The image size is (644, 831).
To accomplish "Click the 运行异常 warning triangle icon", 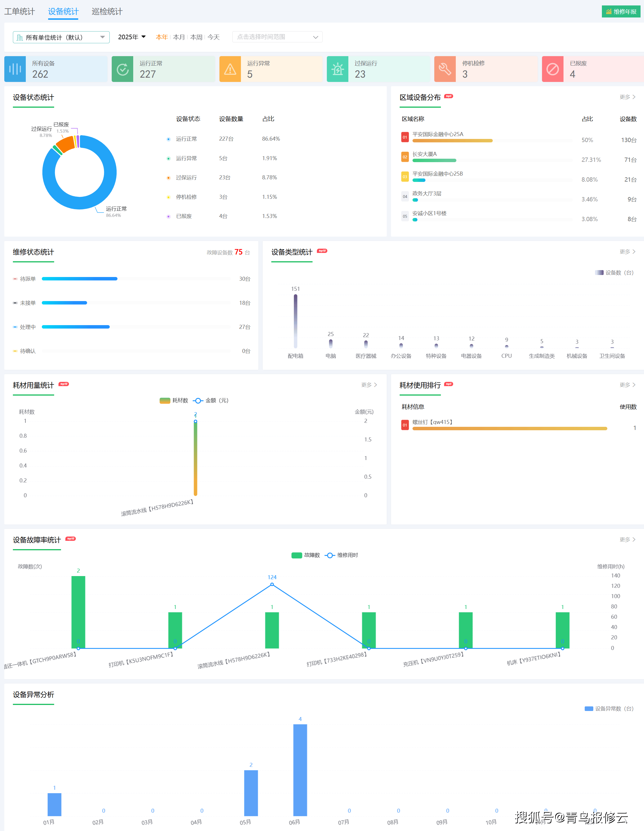I will [230, 69].
